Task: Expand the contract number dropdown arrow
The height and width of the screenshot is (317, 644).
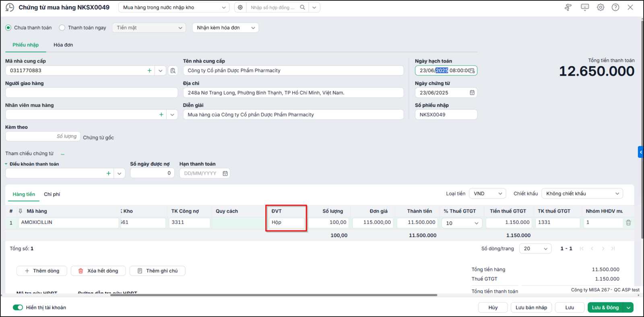Action: [314, 7]
